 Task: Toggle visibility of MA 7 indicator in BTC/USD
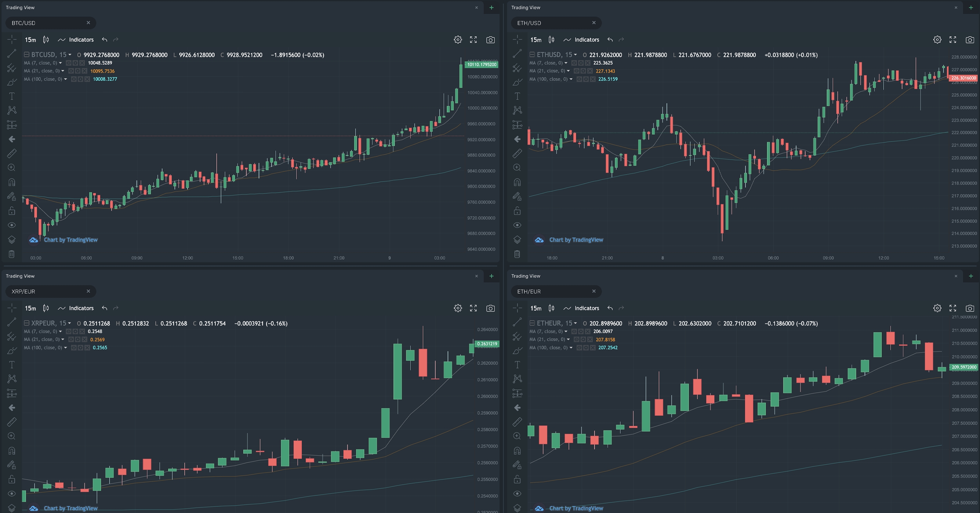pyautogui.click(x=69, y=63)
